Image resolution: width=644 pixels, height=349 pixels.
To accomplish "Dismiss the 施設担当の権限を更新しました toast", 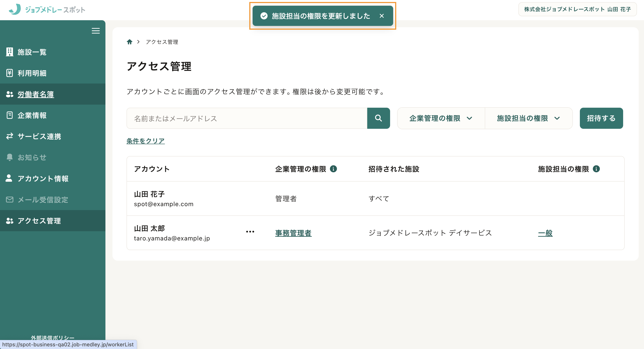I will click(x=382, y=16).
